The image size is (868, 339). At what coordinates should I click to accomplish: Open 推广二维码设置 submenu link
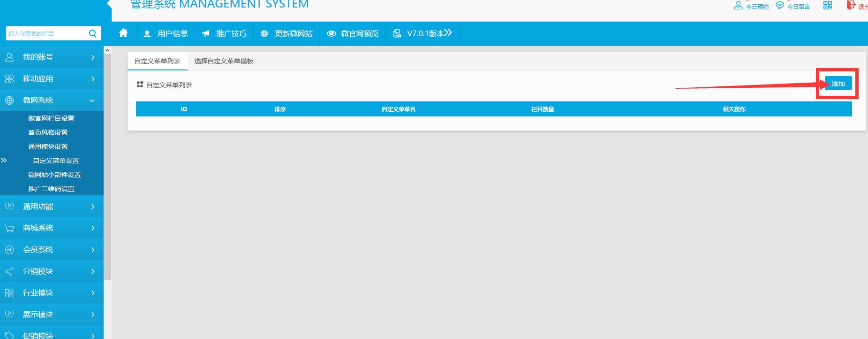point(51,189)
